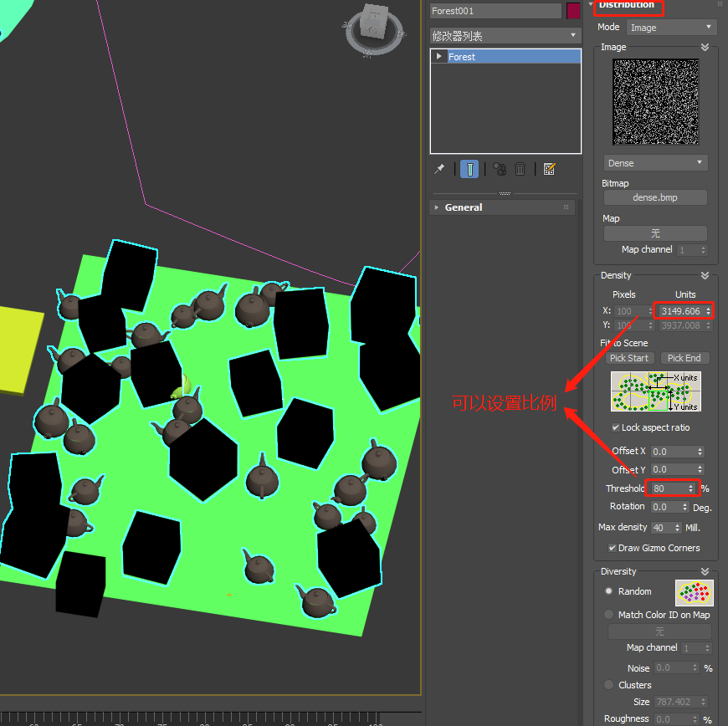Click the X units distribution diagram image
This screenshot has width=728, height=726.
pos(655,391)
